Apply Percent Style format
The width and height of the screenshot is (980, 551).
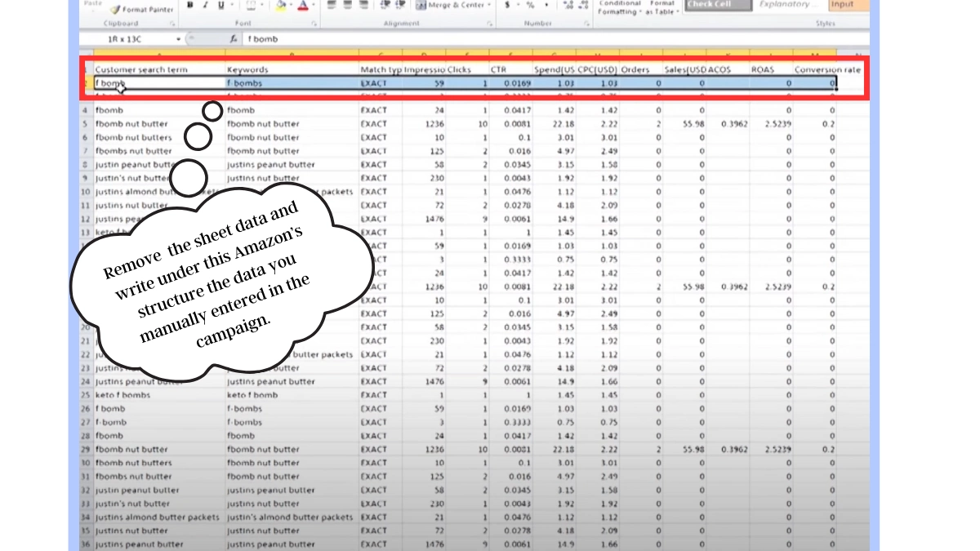pyautogui.click(x=530, y=6)
